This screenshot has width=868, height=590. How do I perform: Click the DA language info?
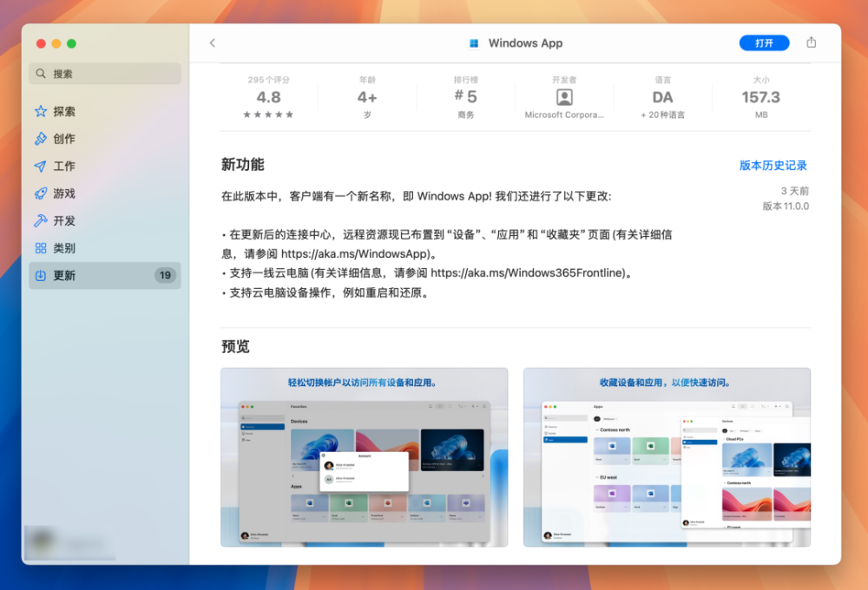(662, 97)
